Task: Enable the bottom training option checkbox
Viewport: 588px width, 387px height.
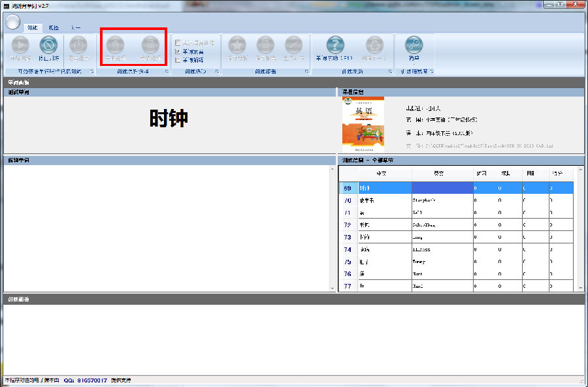Action: 178,60
